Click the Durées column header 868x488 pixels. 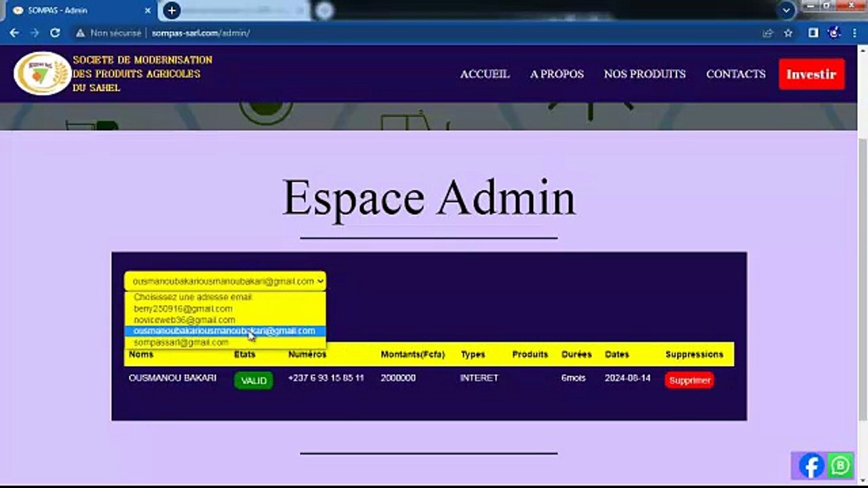click(576, 354)
